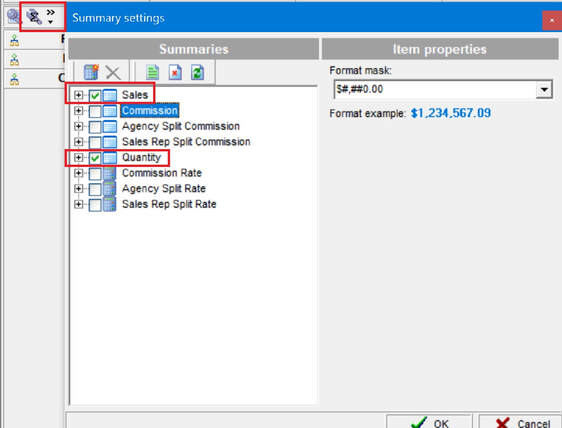Uncheck the Sales summary checkbox
Image resolution: width=562 pixels, height=428 pixels.
pyautogui.click(x=95, y=95)
